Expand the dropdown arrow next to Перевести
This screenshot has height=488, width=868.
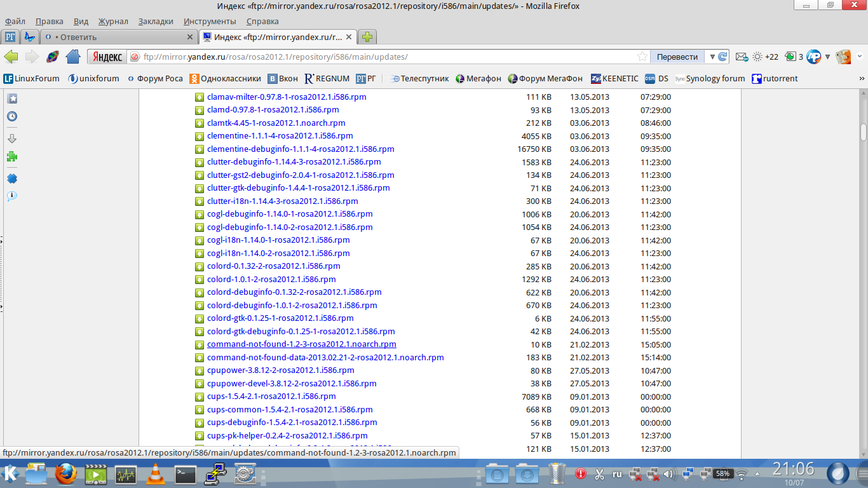[712, 57]
